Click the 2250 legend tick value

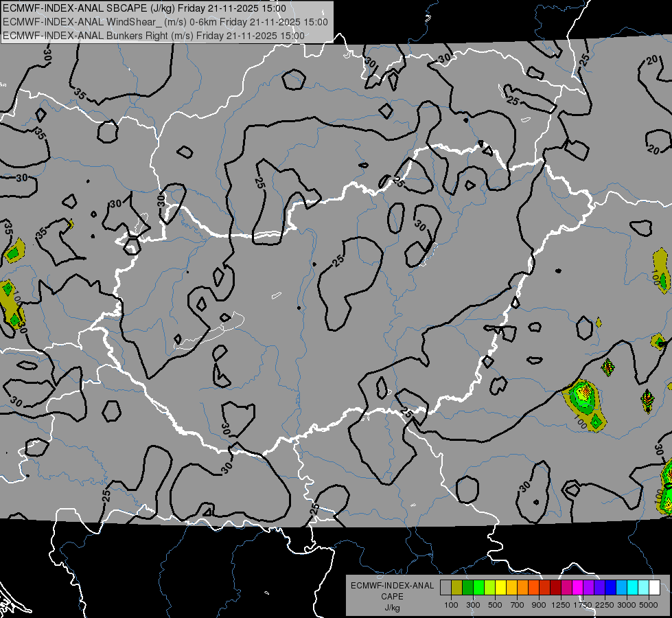pyautogui.click(x=605, y=605)
